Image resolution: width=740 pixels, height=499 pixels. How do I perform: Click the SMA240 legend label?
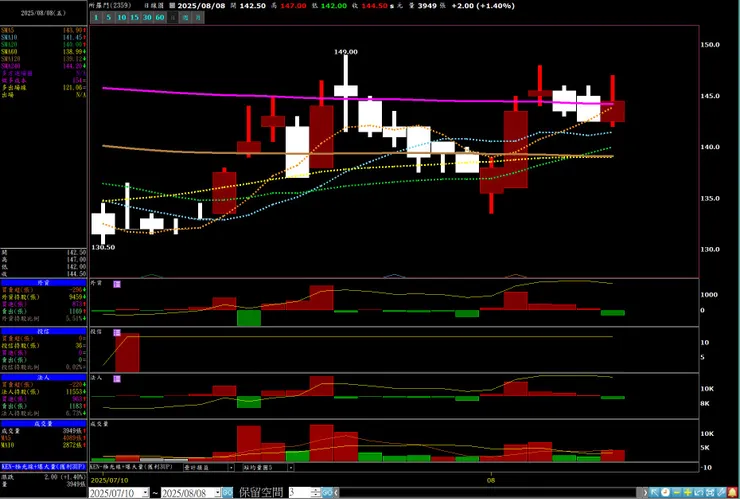10,66
